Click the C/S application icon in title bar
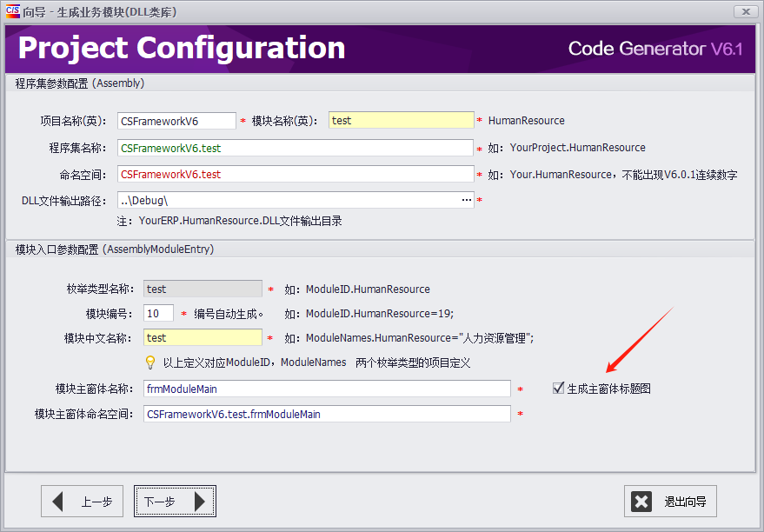The height and width of the screenshot is (532, 764). [x=13, y=10]
